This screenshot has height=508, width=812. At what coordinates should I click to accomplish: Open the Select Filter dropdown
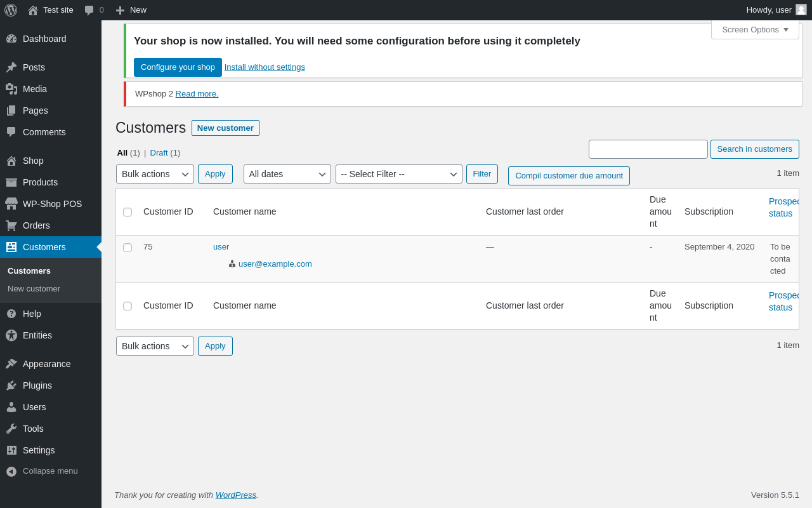399,174
